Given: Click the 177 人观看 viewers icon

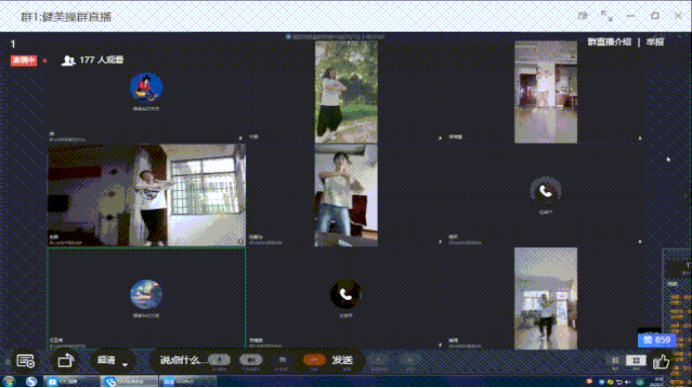Looking at the screenshot, I should point(68,60).
